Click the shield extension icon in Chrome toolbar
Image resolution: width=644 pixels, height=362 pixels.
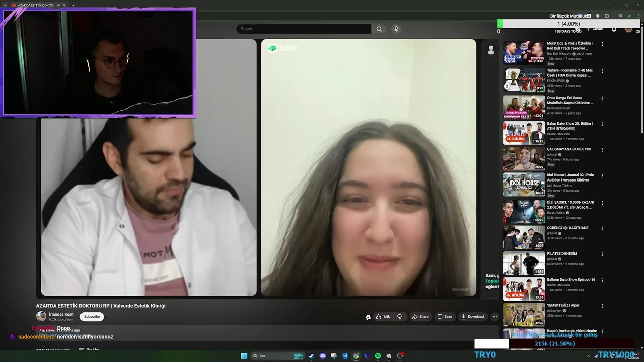(x=598, y=16)
